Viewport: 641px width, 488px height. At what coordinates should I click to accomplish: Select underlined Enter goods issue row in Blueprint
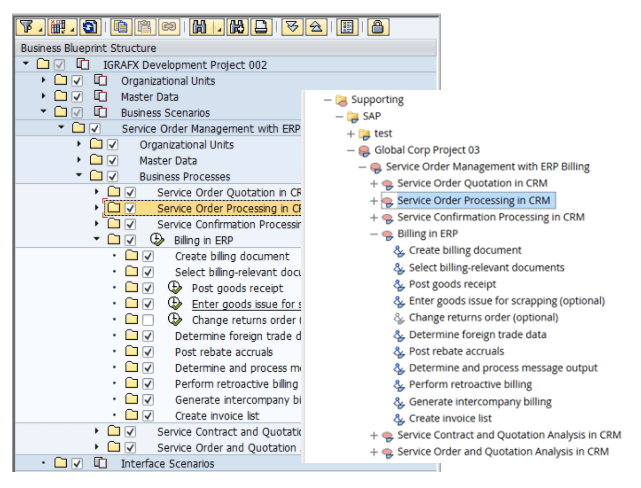(x=246, y=304)
